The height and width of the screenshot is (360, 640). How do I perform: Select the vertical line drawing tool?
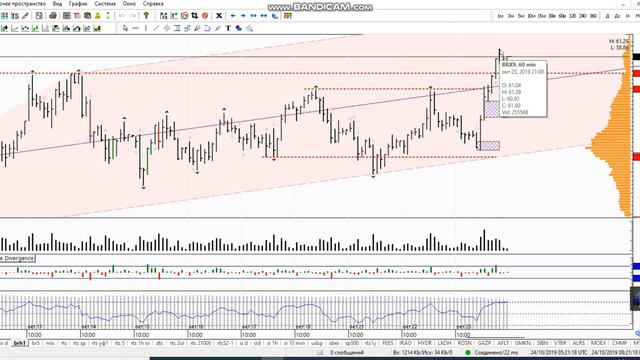click(146, 28)
